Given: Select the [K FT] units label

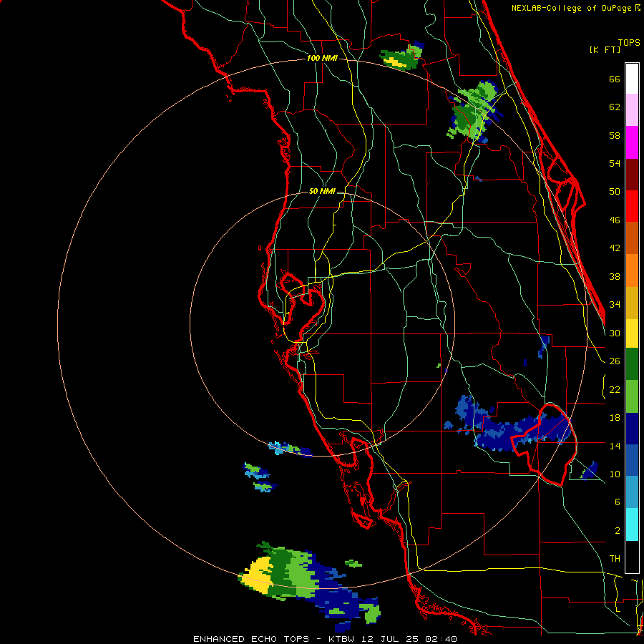Looking at the screenshot, I should (x=605, y=49).
